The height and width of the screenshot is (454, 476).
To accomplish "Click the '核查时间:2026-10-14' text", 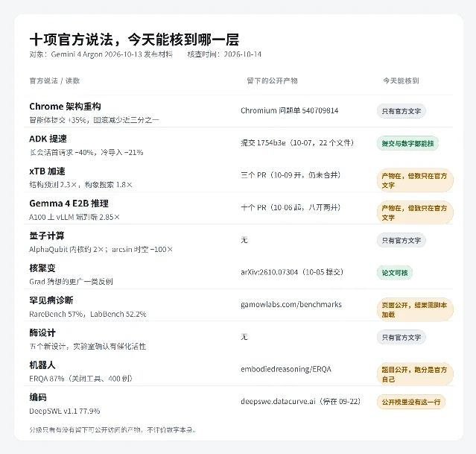I will pyautogui.click(x=224, y=54).
